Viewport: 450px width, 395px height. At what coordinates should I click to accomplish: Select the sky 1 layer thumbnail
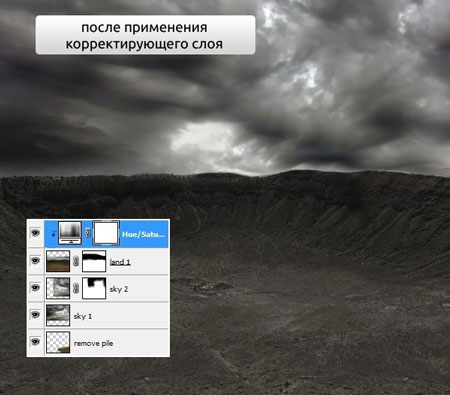[x=58, y=315]
